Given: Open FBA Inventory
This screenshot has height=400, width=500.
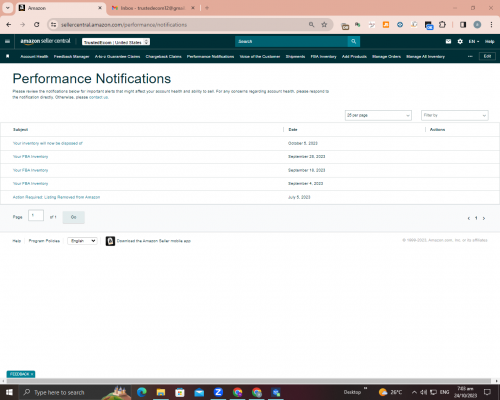Looking at the screenshot, I should (x=323, y=56).
